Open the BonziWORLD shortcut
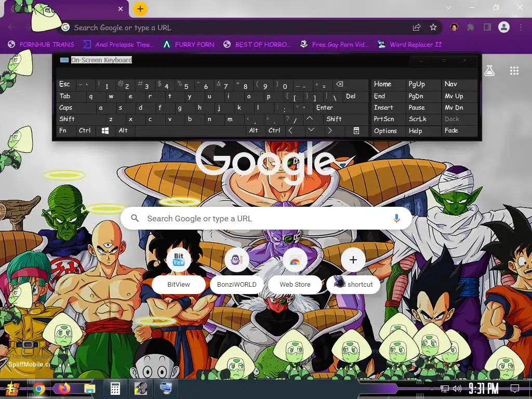Image resolution: width=532 pixels, height=399 pixels. [237, 271]
